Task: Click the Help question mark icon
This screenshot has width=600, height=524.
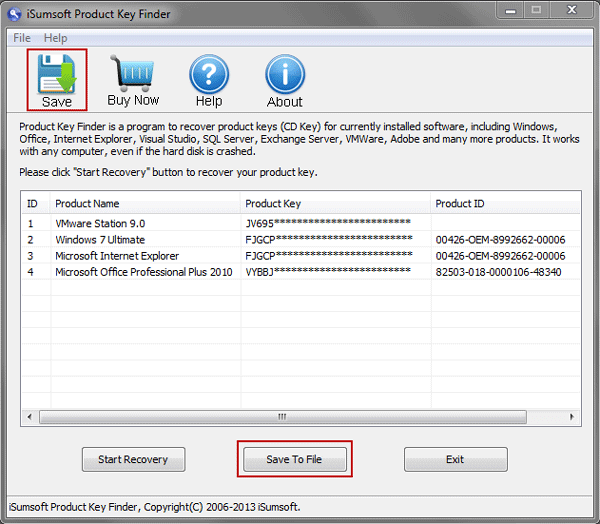Action: coord(209,80)
